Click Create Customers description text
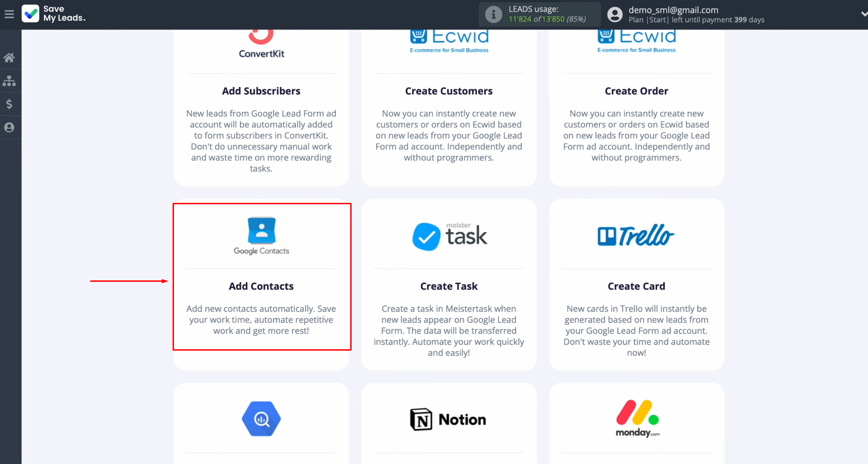The height and width of the screenshot is (464, 868). [449, 135]
